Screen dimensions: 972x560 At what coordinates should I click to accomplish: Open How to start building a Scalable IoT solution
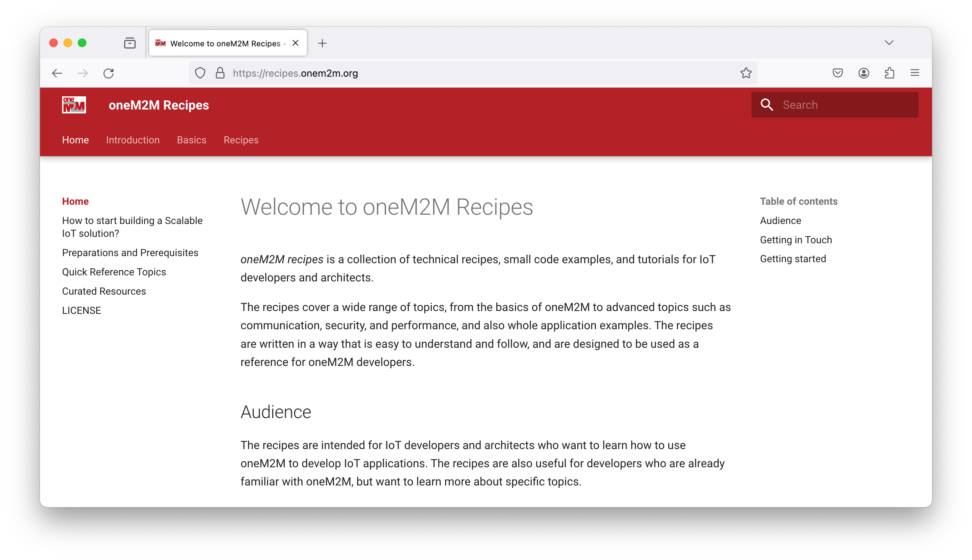pos(132,227)
